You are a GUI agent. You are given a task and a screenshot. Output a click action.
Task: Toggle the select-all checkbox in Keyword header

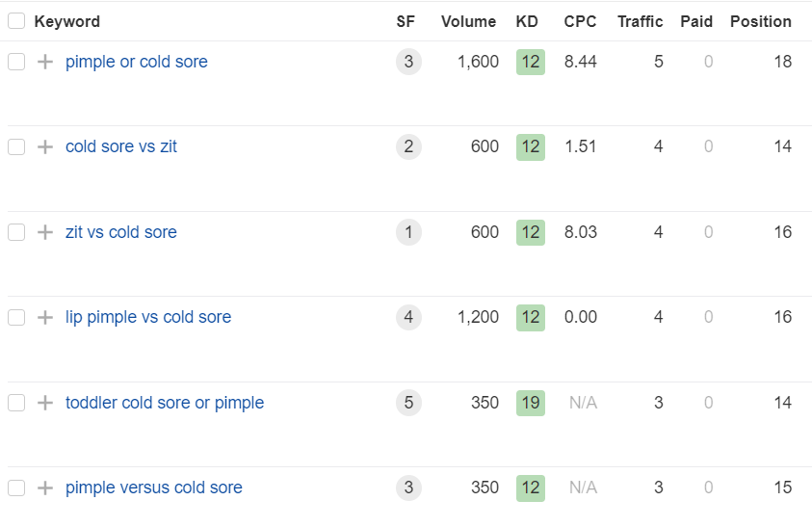click(x=16, y=21)
